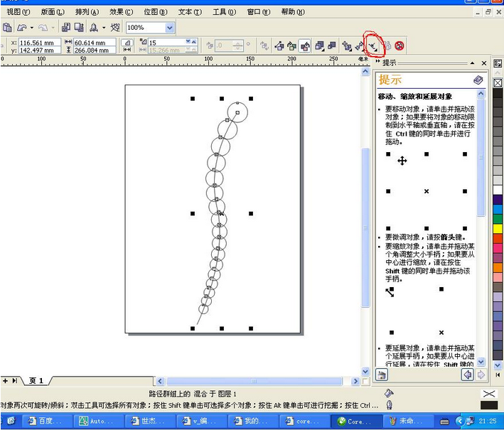504x430 pixels.
Task: Pick the orange swatch in the color palette
Action: tap(498, 267)
